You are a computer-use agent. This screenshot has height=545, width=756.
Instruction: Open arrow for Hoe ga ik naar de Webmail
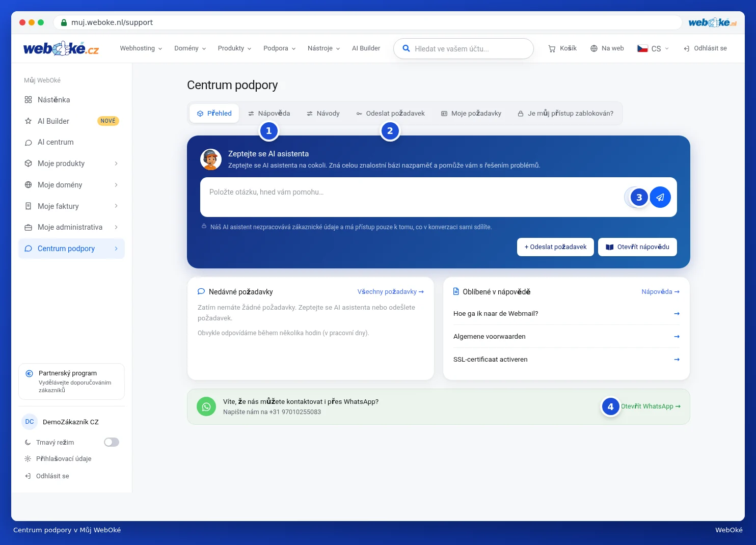tap(677, 314)
